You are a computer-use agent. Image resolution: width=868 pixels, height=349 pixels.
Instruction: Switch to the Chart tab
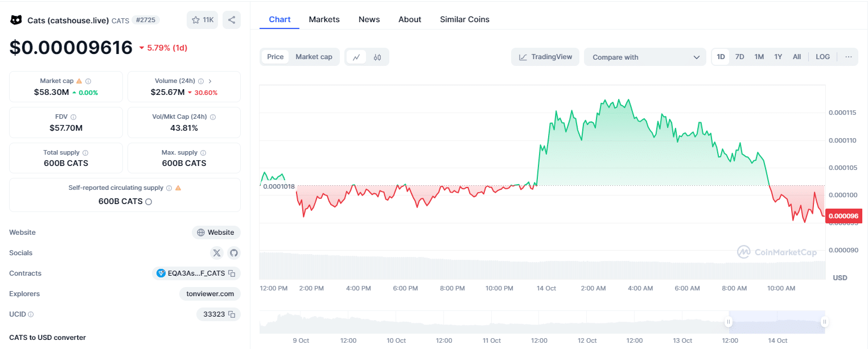[279, 19]
